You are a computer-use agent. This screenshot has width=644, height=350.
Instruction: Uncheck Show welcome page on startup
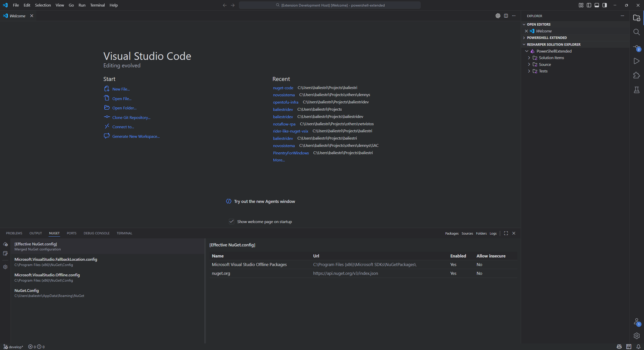coord(231,222)
